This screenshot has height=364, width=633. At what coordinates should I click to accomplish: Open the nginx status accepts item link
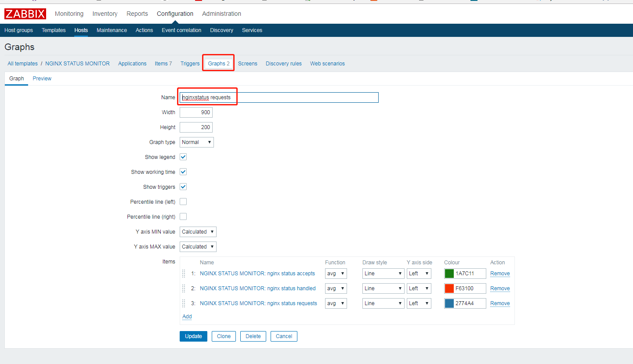pos(257,274)
